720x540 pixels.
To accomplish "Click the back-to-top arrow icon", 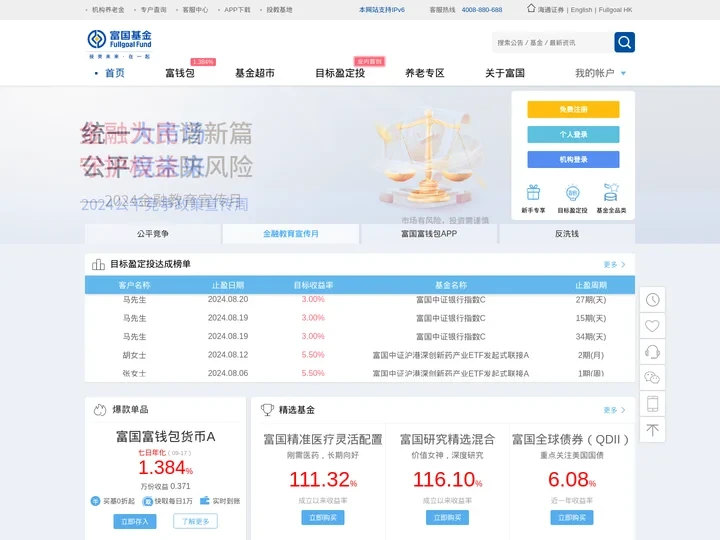I will pyautogui.click(x=652, y=430).
